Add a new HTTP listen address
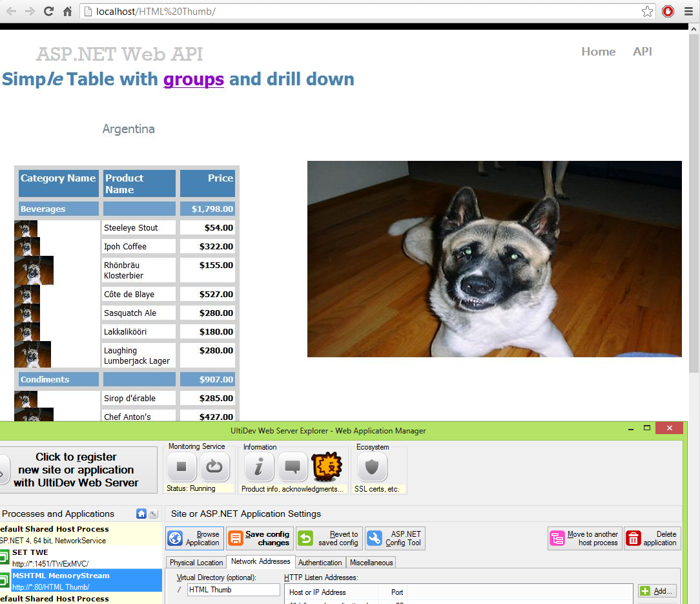This screenshot has height=604, width=700. click(x=657, y=591)
